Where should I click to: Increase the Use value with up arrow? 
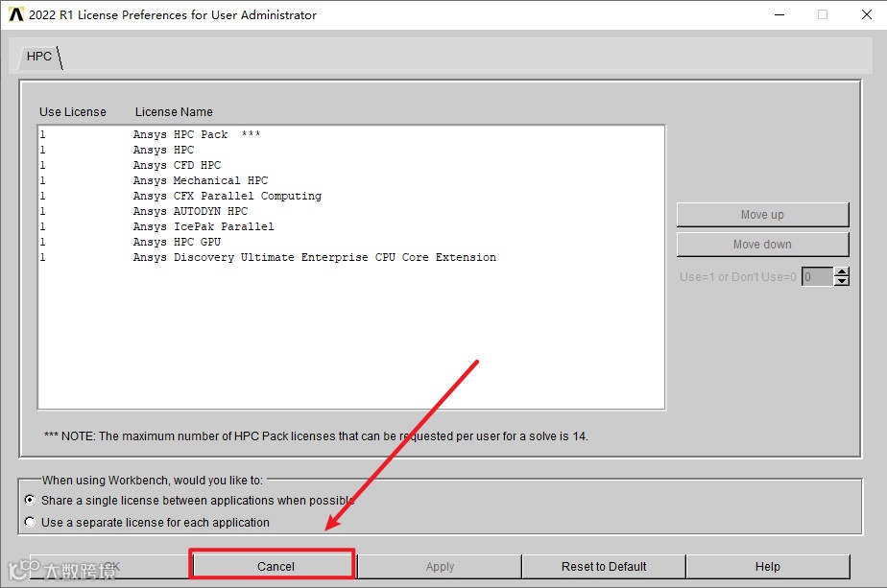842,272
